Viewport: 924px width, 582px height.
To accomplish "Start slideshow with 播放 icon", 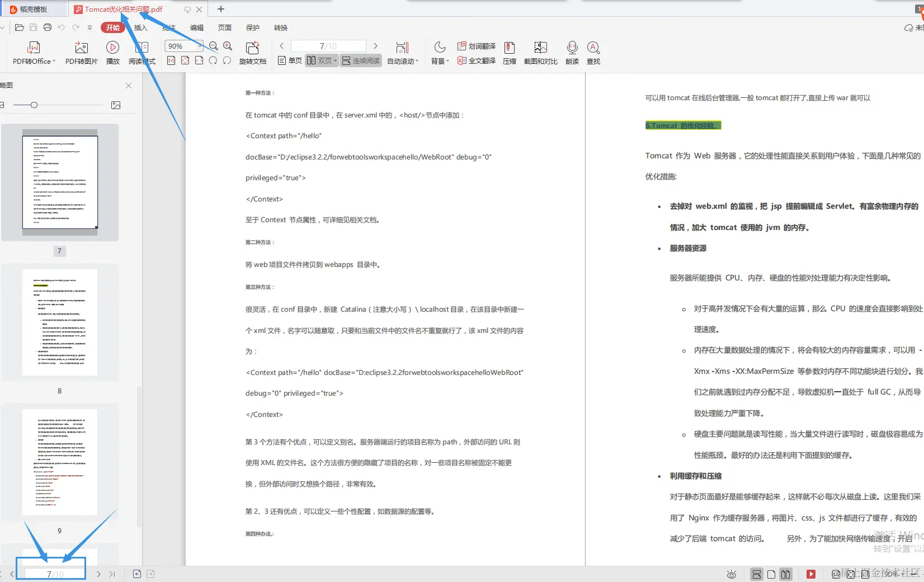I will pyautogui.click(x=112, y=53).
